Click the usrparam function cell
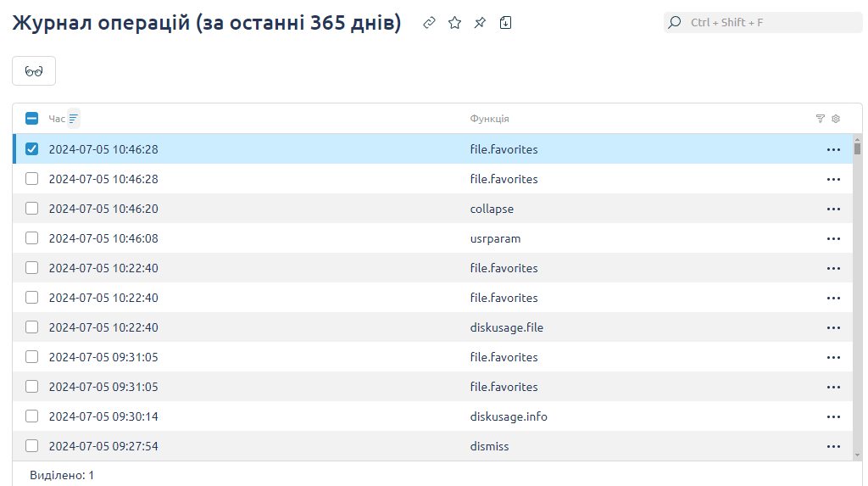 point(495,239)
